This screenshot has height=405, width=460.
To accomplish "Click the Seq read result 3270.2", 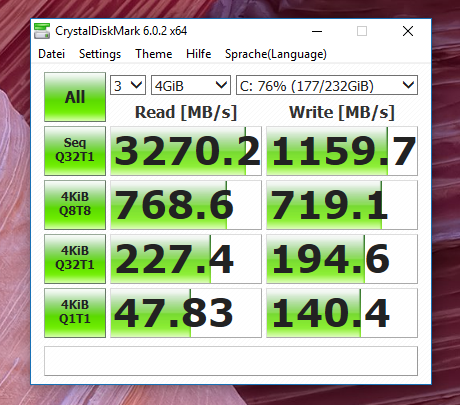I will coord(186,151).
